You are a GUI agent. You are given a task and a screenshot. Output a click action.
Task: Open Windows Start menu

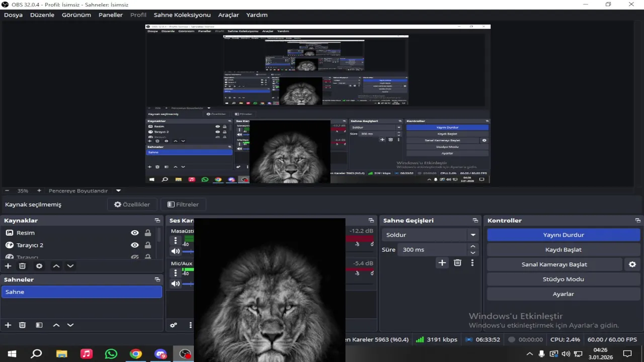[12, 354]
